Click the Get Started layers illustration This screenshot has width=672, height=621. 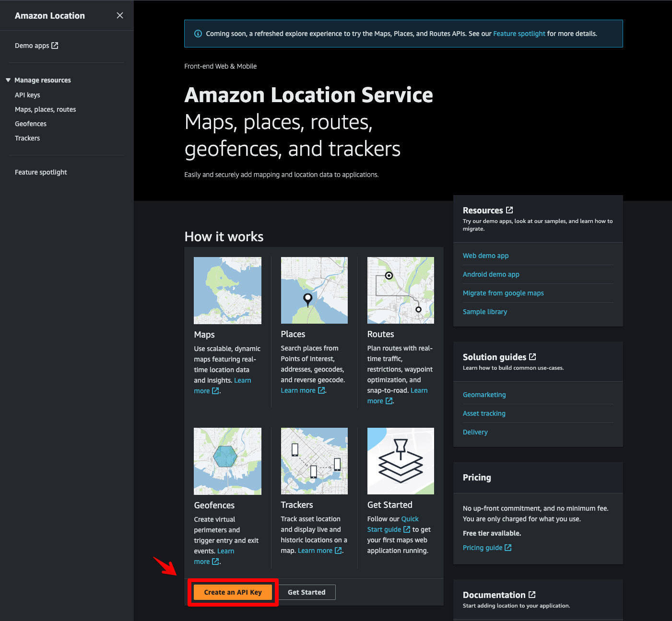pyautogui.click(x=401, y=461)
